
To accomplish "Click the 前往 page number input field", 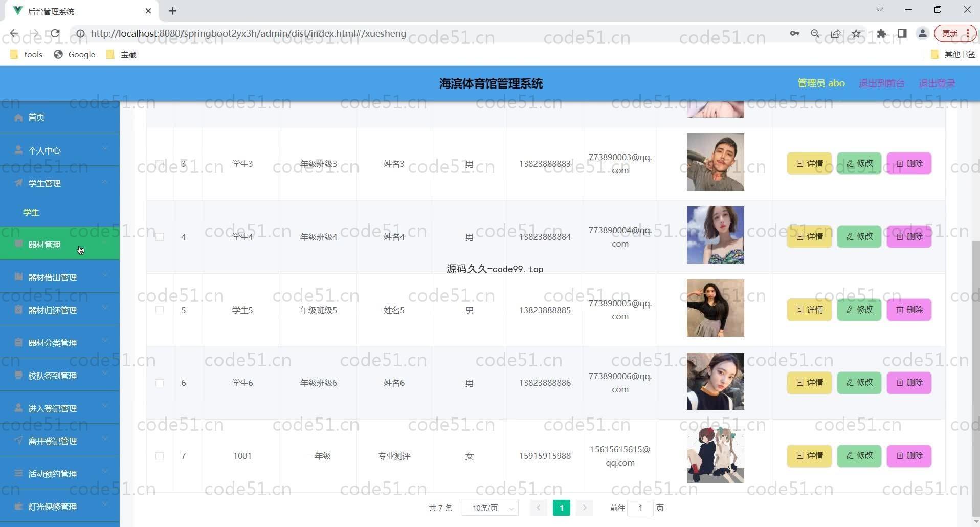I will point(640,508).
